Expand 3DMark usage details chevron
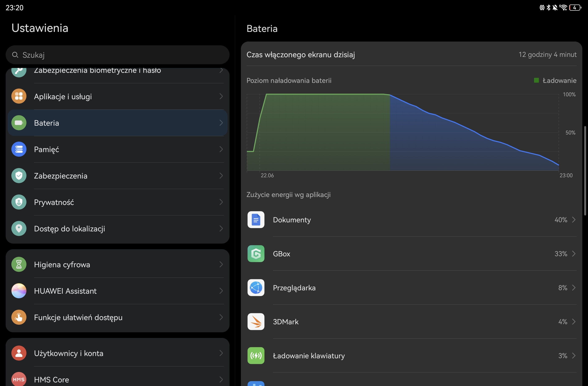This screenshot has height=386, width=588. (574, 322)
